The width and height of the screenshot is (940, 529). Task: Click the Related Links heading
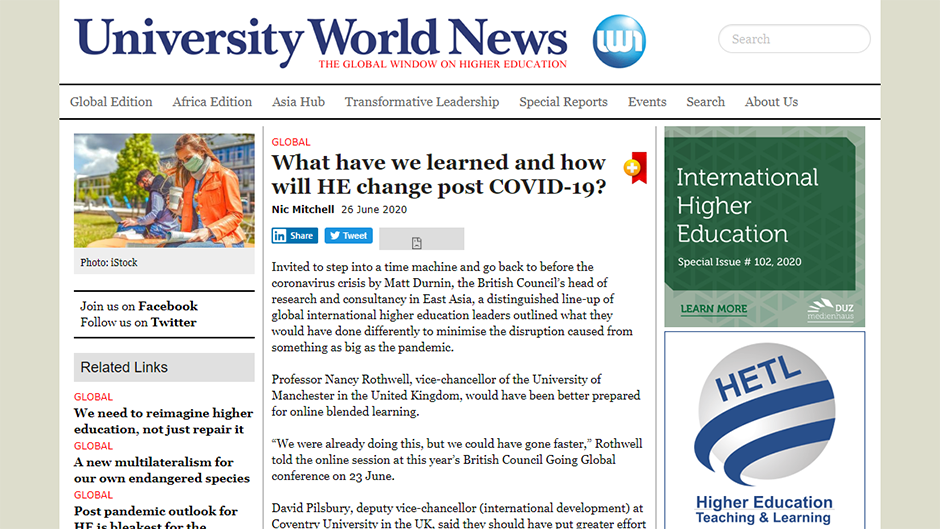pyautogui.click(x=124, y=367)
